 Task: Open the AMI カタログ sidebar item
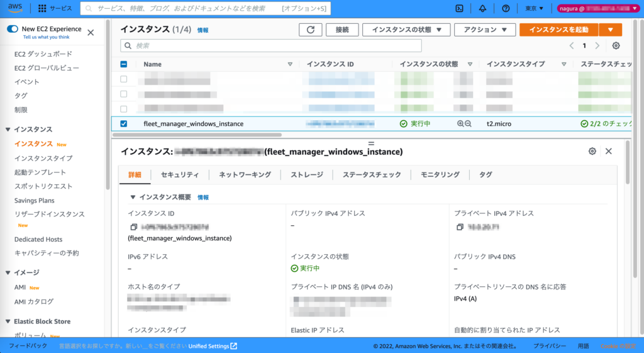[34, 301]
